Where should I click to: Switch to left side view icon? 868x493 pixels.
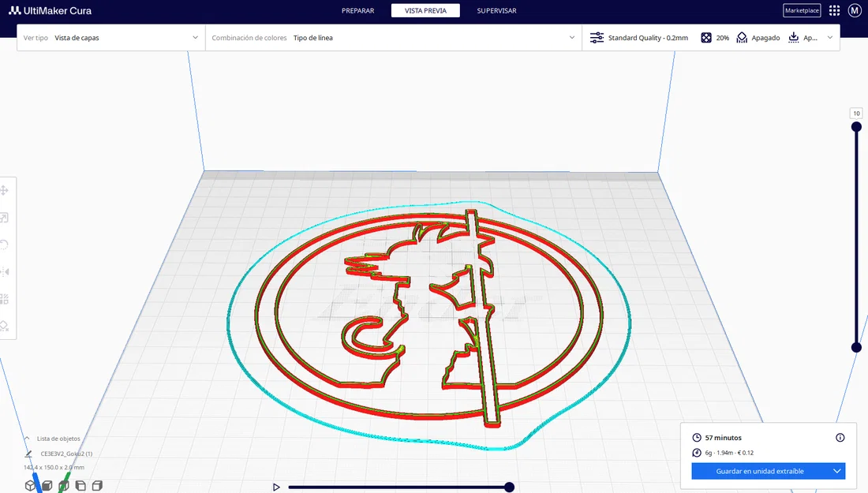(80, 485)
